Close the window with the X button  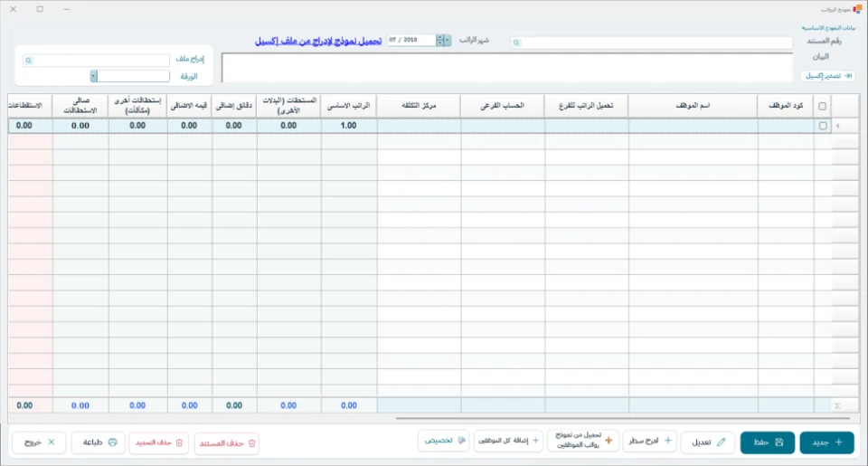[14, 9]
